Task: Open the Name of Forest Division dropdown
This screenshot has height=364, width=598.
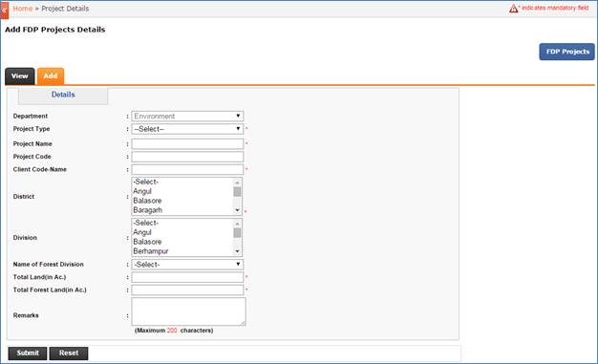Action: pyautogui.click(x=187, y=265)
